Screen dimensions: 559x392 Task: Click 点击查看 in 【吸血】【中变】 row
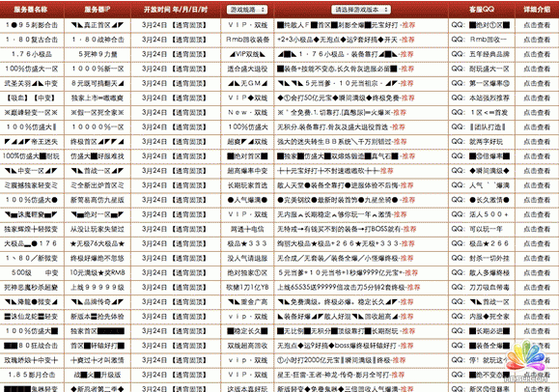[x=537, y=98]
